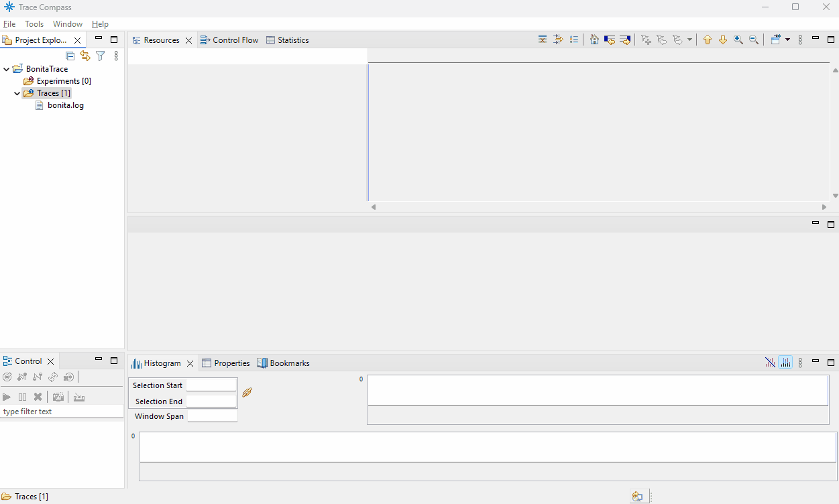
Task: Toggle Activate Trace Coloring in Histogram
Action: pos(785,362)
